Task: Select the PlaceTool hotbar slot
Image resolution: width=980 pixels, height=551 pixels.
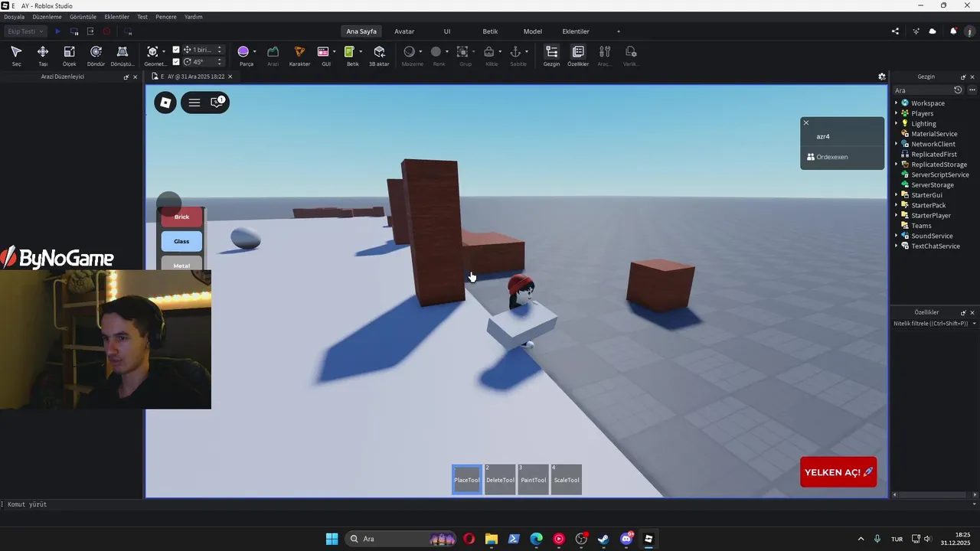Action: (x=467, y=480)
